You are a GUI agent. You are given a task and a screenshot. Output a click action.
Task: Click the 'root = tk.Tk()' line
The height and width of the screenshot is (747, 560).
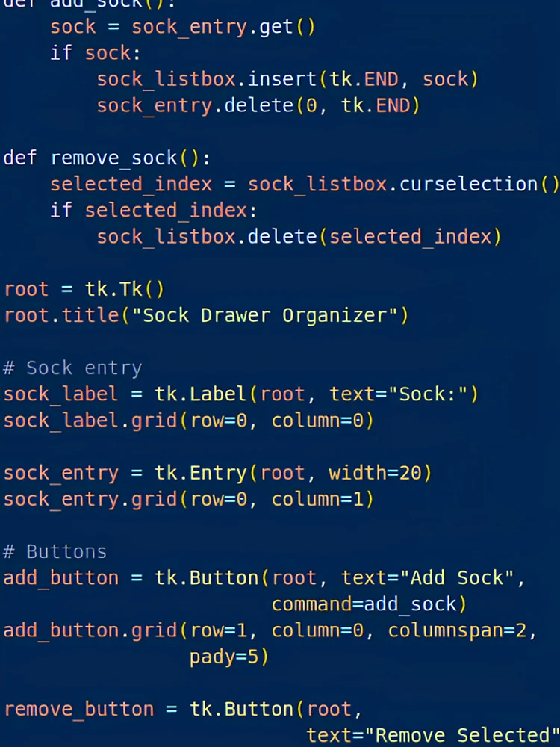tap(84, 289)
